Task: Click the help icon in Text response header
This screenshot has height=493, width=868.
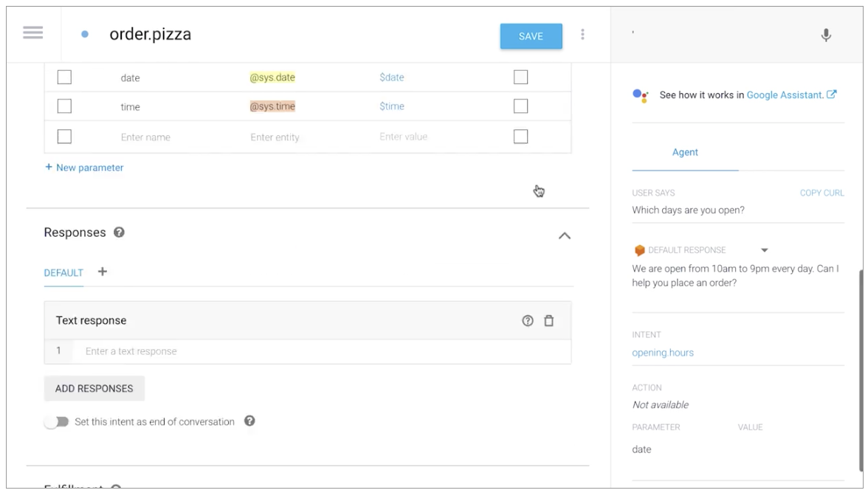Action: pos(527,321)
